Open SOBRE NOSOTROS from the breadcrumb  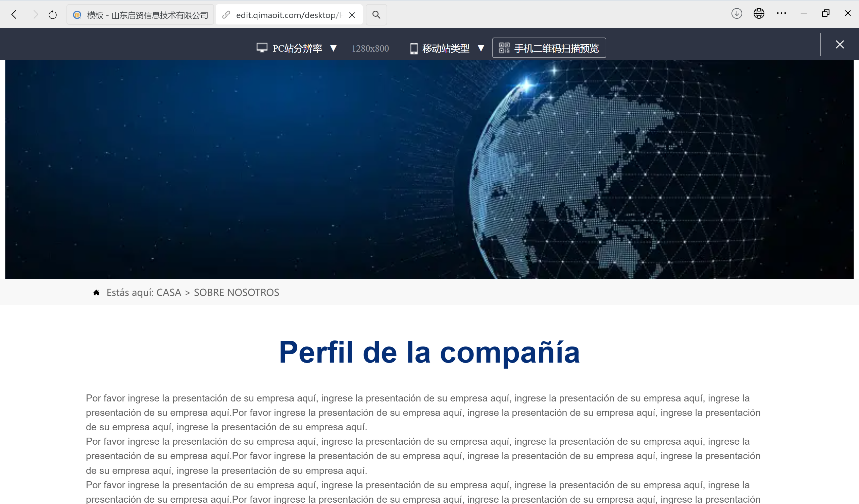point(237,292)
